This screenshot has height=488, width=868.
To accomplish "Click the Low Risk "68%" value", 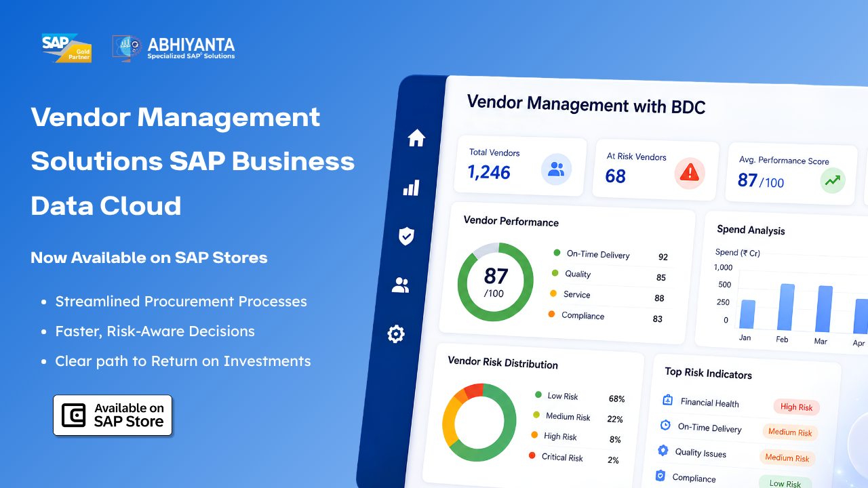I will pos(616,399).
